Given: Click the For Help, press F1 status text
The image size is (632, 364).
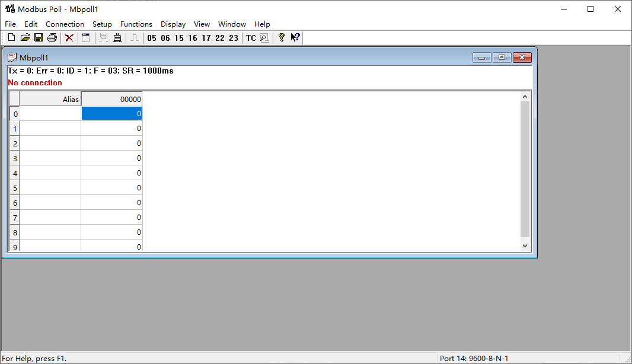Looking at the screenshot, I should point(34,358).
